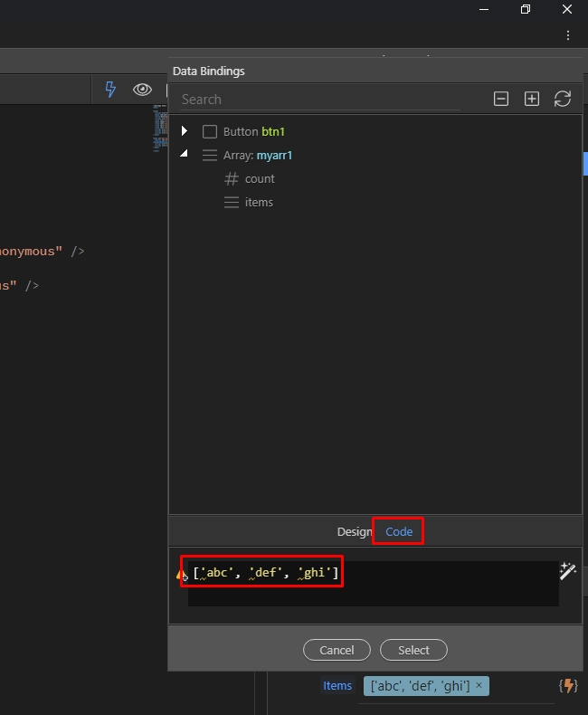Focus the Search field in Data Bindings

[320, 100]
